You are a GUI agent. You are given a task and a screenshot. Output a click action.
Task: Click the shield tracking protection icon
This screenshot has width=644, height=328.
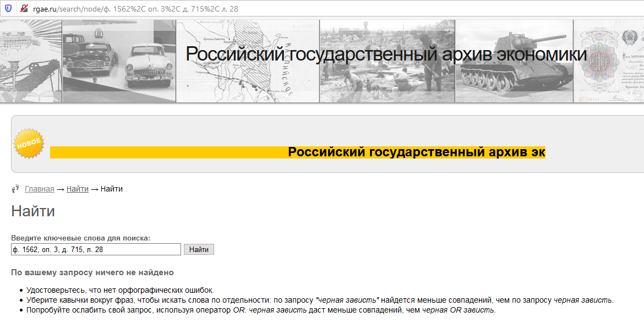coord(9,9)
